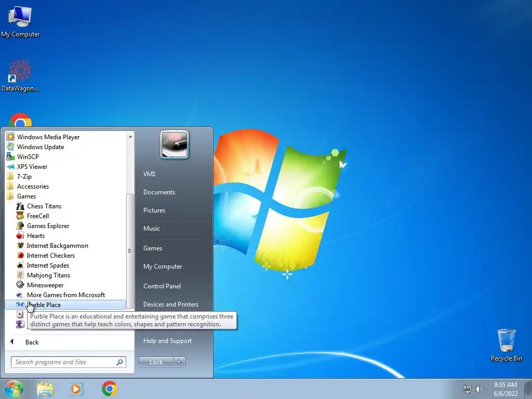Open Windows Media Player from the taskbar
This screenshot has width=532, height=399.
[x=77, y=389]
